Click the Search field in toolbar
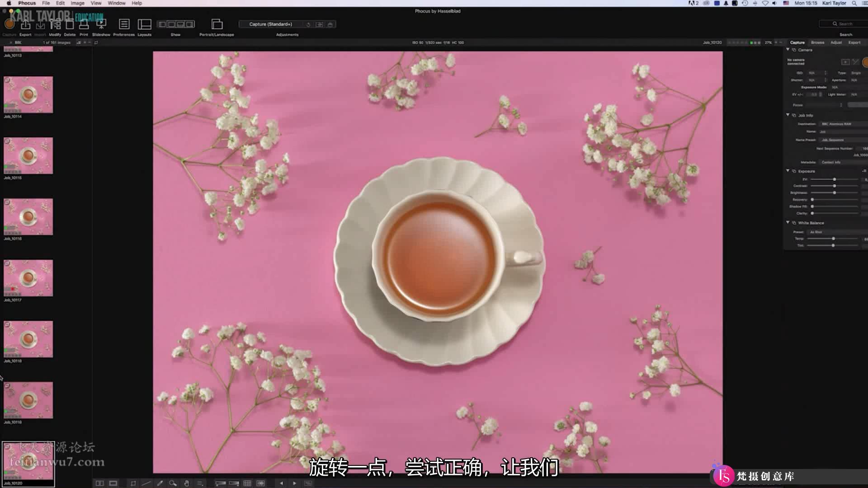The image size is (868, 488). [x=844, y=24]
